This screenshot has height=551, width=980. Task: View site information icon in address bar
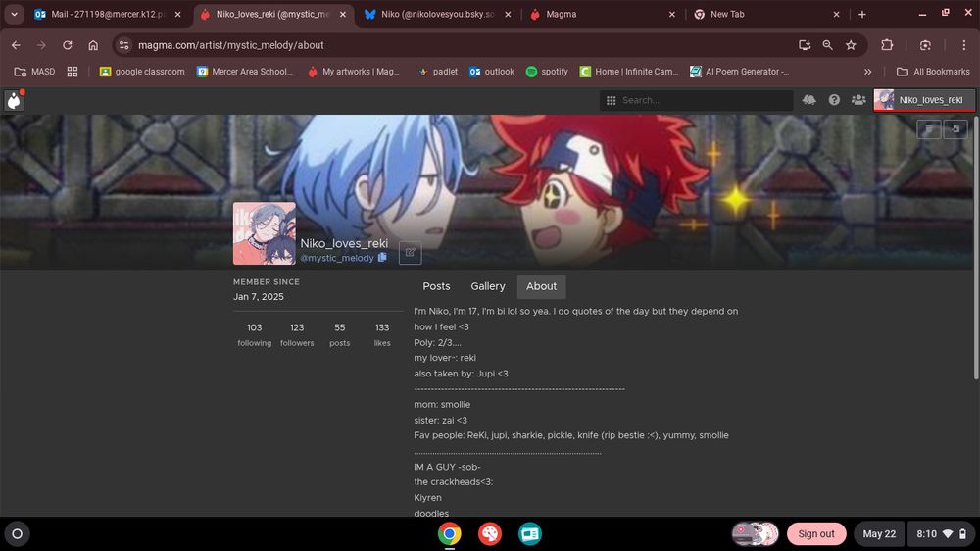pyautogui.click(x=124, y=45)
